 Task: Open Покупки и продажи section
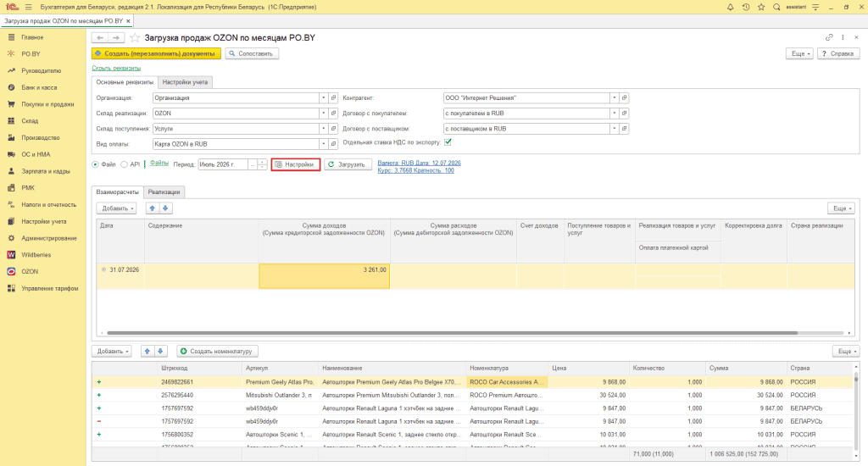[47, 104]
